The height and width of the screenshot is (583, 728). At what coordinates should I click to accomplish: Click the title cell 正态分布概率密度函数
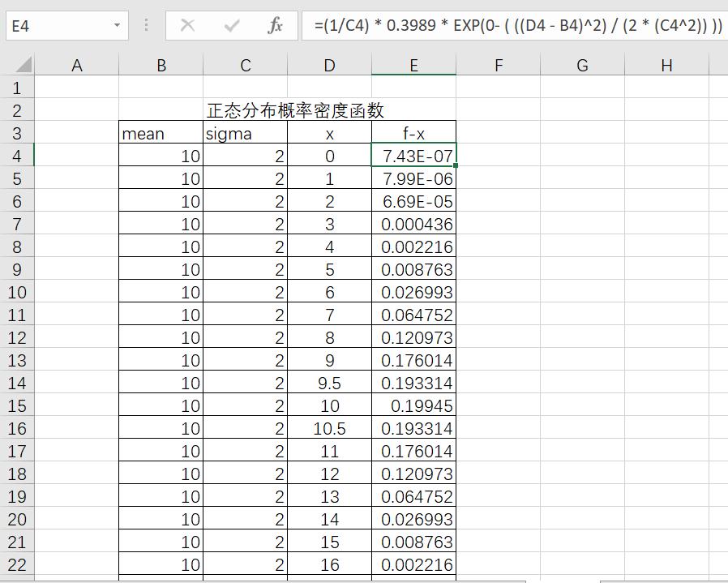(295, 111)
